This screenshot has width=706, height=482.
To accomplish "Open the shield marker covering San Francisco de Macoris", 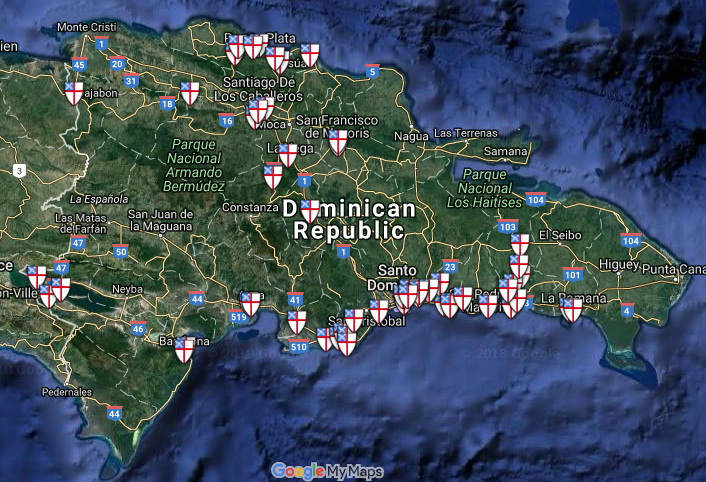I will click(338, 142).
